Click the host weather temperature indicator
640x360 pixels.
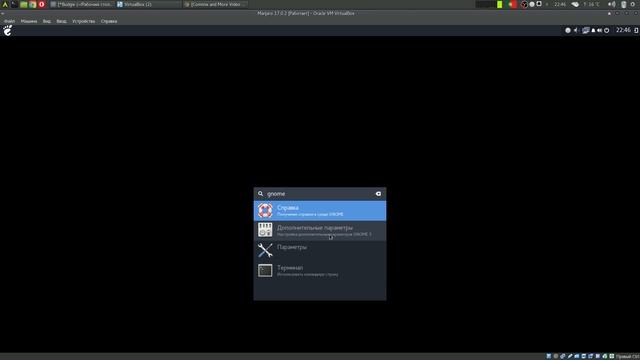591,4
